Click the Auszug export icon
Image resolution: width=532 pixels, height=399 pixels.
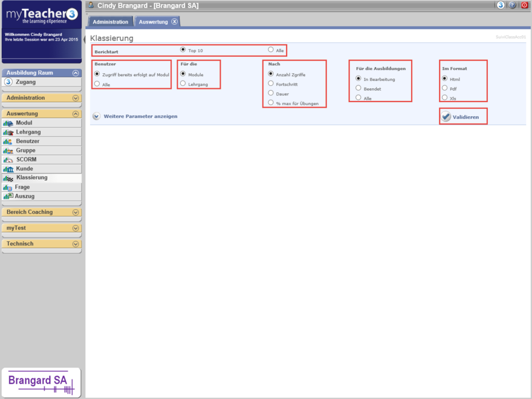[x=8, y=196]
